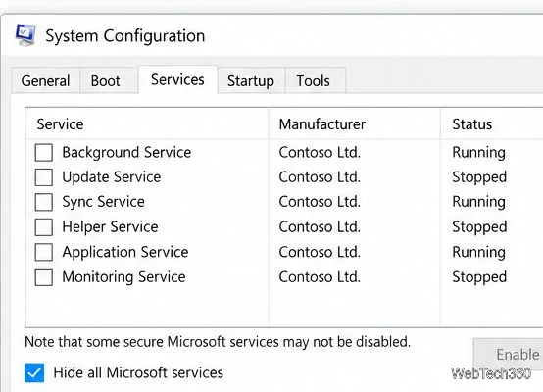Tick the Monitoring Service checkbox
The height and width of the screenshot is (392, 543).
[x=44, y=277]
